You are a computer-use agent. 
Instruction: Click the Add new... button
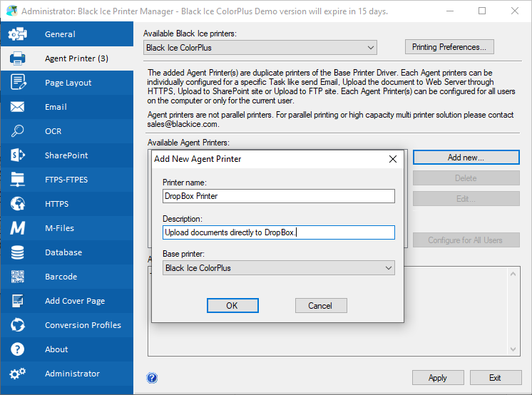tap(466, 158)
